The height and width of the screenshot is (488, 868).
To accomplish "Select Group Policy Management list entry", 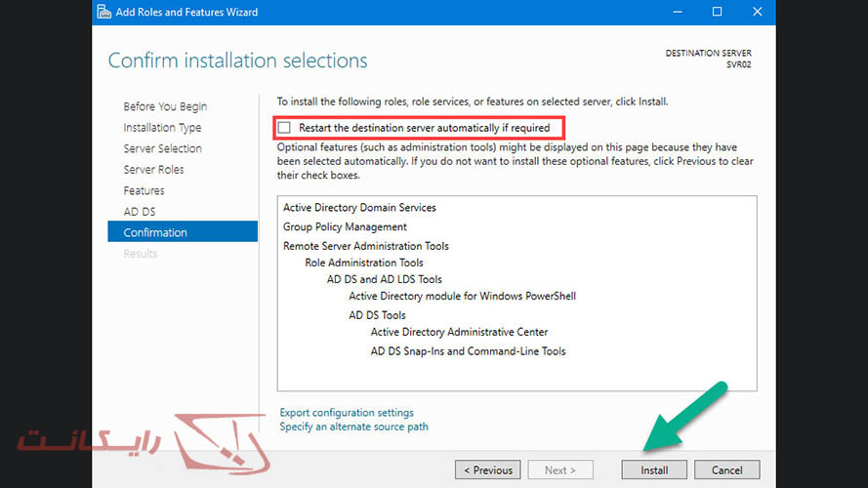I will [345, 227].
